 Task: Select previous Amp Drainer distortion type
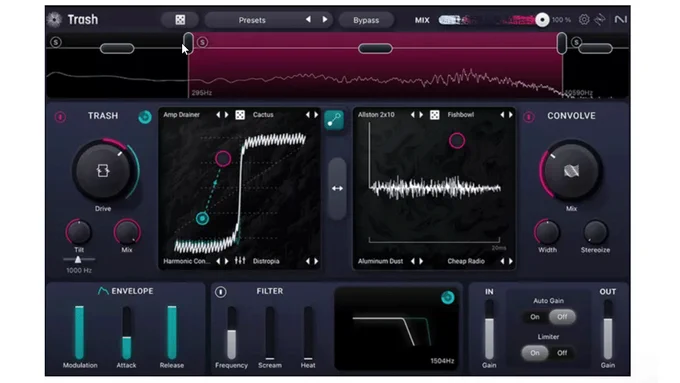(x=218, y=115)
